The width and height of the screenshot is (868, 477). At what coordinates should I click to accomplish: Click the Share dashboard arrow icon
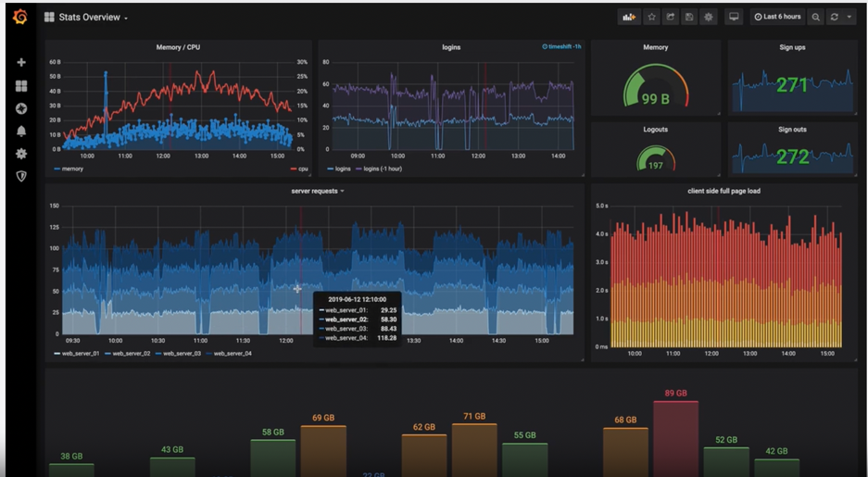tap(671, 17)
